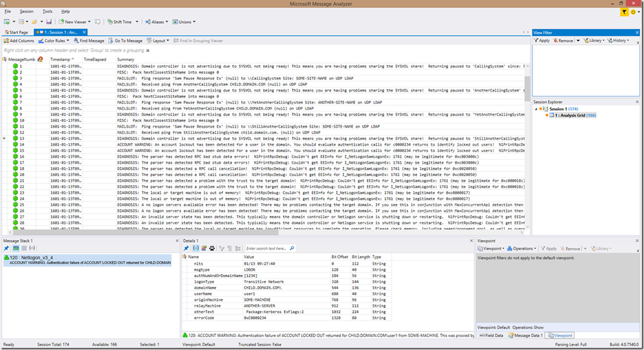The image size is (644, 350).
Task: Toggle the braces icon in Details toolbar
Action: [x=196, y=248]
